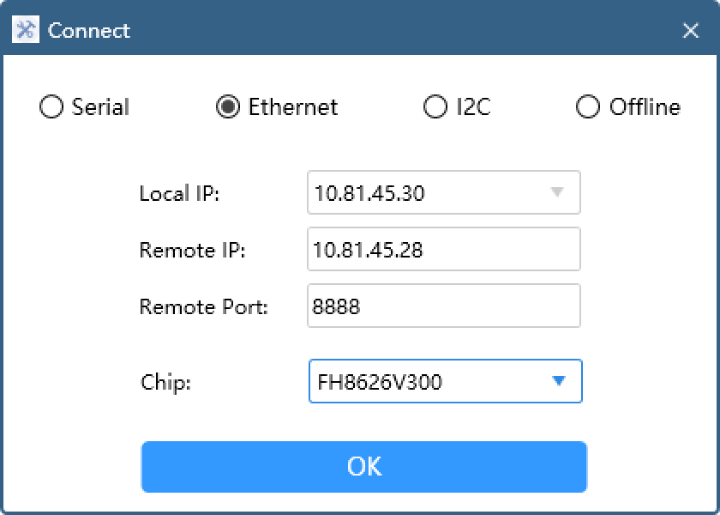
Task: Focus the Remote IP input field
Action: click(444, 249)
